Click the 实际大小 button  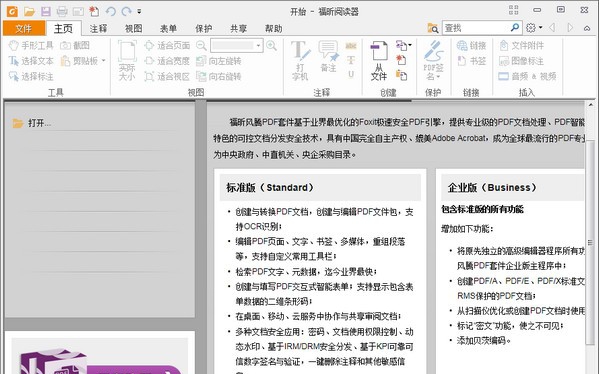127,61
